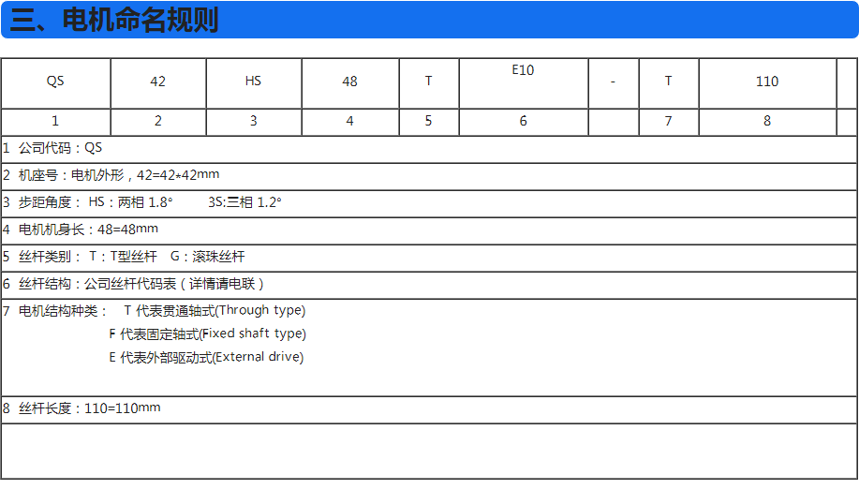This screenshot has width=859, height=504.
Task: Click the 48 cell in the model row
Action: (349, 82)
